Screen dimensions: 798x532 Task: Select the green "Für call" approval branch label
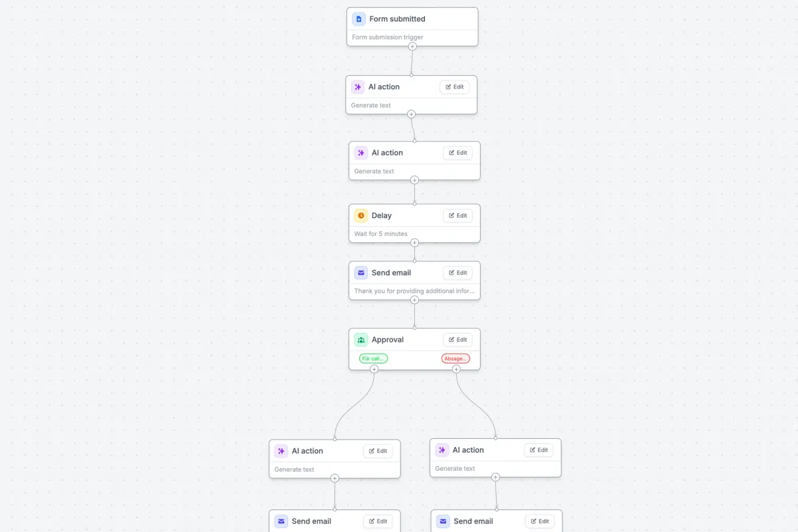pyautogui.click(x=373, y=358)
